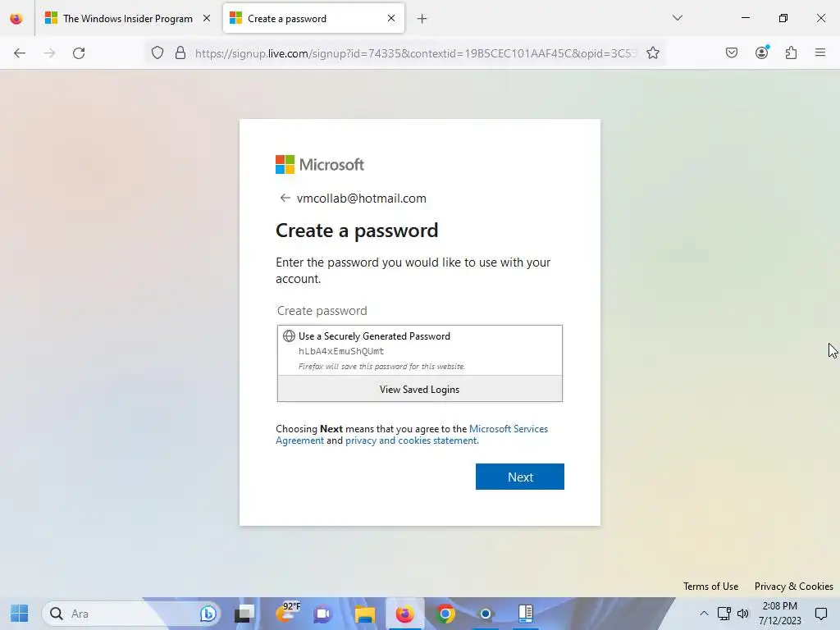
Task: Open the clock showing 2:08 PM
Action: (779, 614)
